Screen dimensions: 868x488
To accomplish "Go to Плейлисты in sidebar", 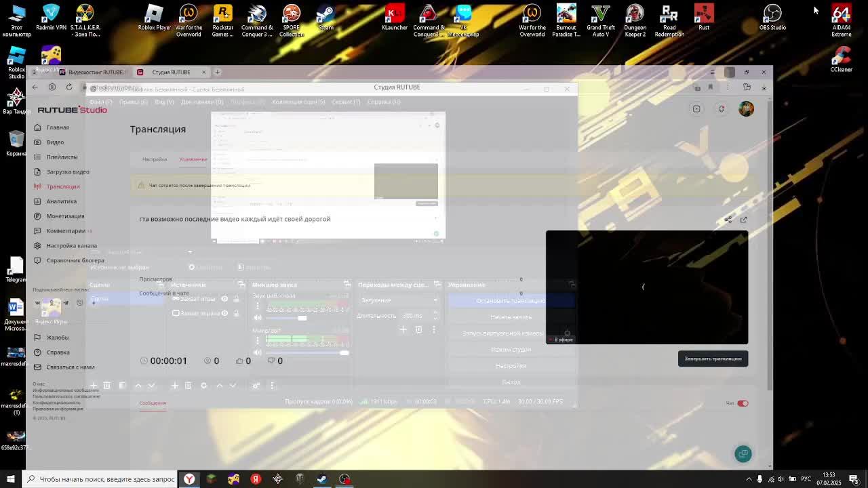I will tap(56, 157).
